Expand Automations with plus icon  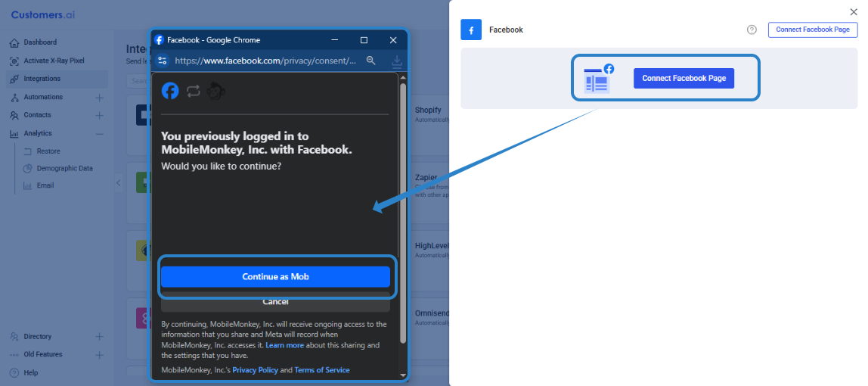coord(99,98)
